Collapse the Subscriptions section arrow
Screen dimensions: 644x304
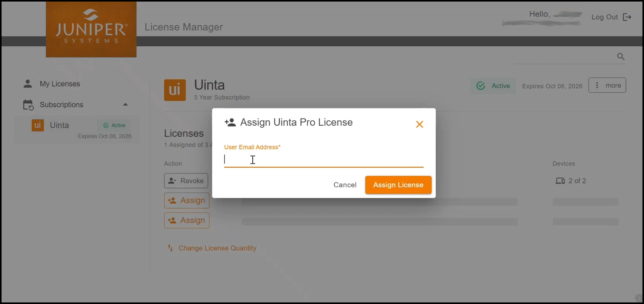click(125, 105)
